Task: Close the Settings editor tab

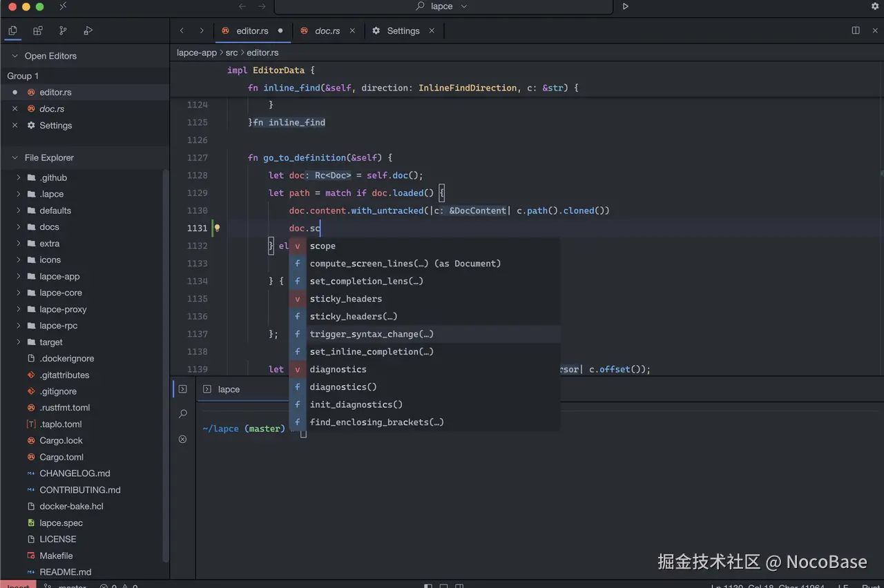Action: [432, 30]
